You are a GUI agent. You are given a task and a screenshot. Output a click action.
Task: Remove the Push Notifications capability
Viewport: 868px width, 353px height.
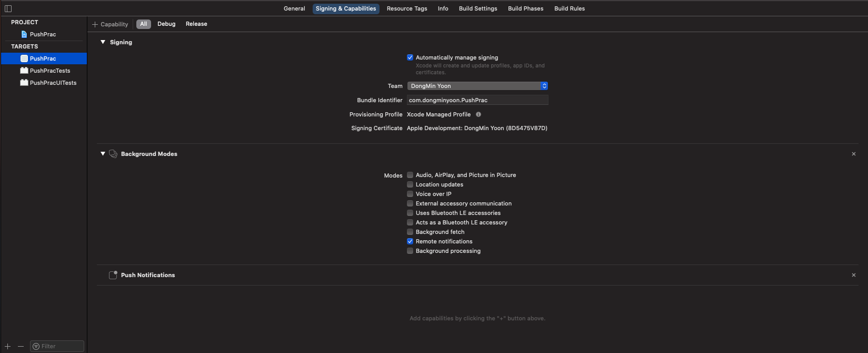click(854, 275)
